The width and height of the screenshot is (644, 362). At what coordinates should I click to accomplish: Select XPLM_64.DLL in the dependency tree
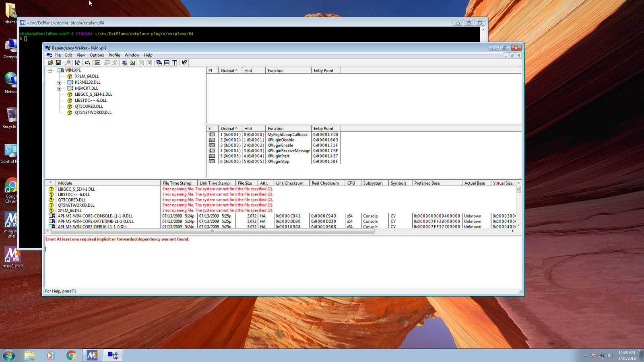(x=87, y=76)
